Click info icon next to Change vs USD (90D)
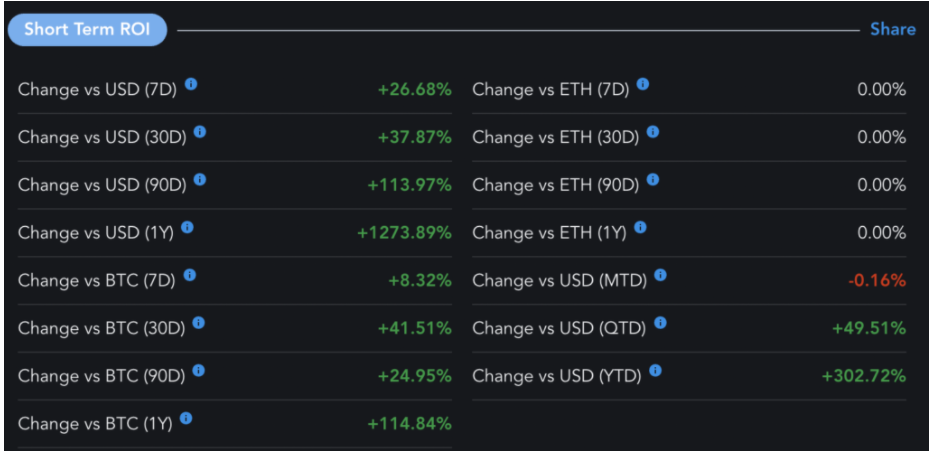This screenshot has width=931, height=458. 200,179
